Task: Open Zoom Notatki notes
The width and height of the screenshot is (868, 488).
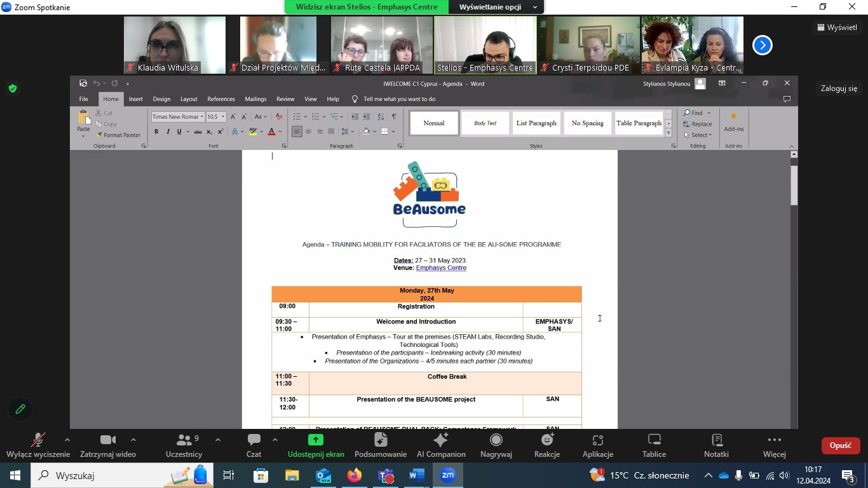Action: tap(717, 446)
